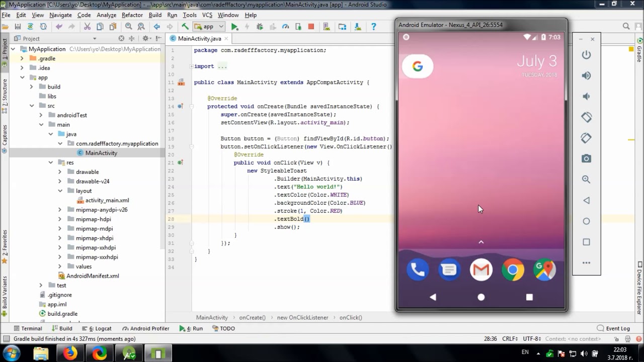Expand the androidTest folder
This screenshot has height=362, width=644.
pyautogui.click(x=41, y=115)
